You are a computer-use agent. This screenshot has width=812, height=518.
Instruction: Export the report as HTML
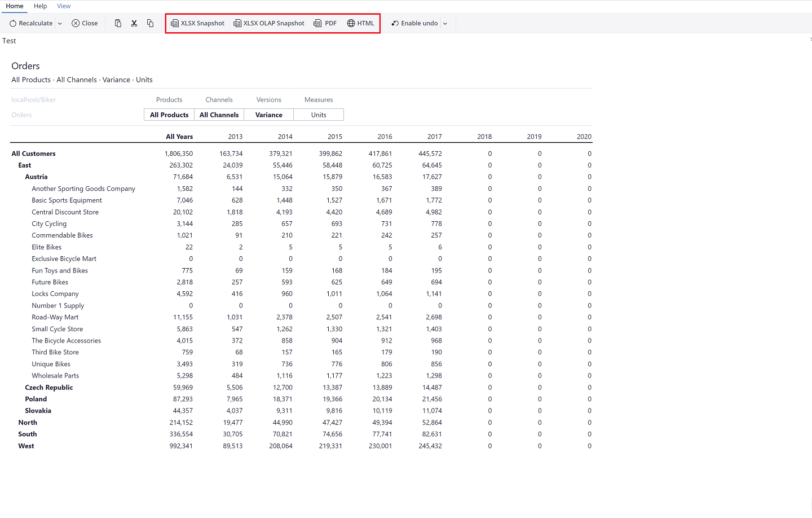coord(361,23)
